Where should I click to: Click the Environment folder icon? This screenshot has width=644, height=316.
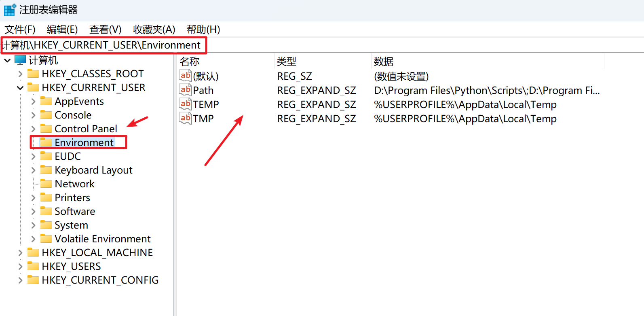(46, 142)
